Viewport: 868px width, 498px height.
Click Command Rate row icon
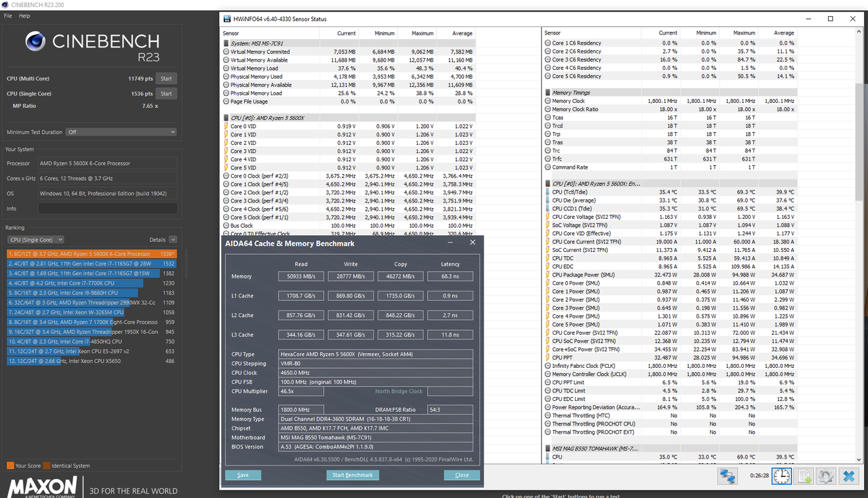coord(547,167)
